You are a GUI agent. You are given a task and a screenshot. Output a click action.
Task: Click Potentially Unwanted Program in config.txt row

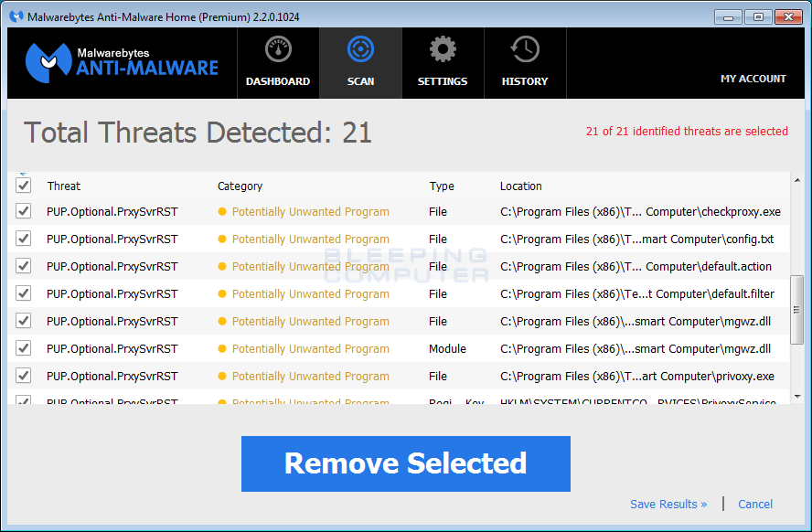coord(310,239)
